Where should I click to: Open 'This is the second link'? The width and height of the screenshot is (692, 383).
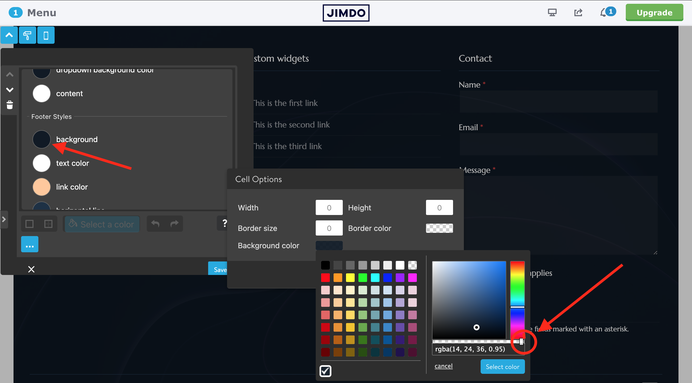click(x=291, y=125)
